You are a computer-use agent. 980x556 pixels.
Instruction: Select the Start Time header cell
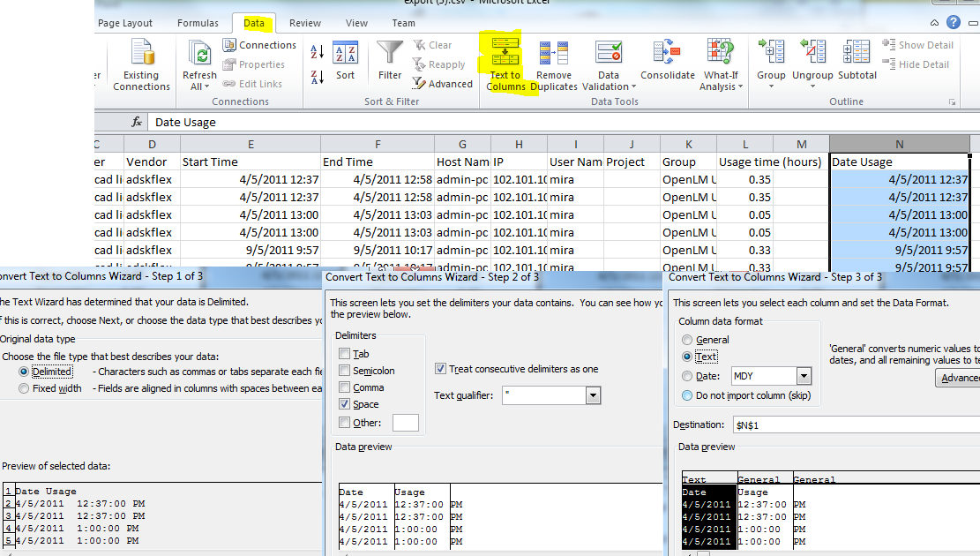(x=251, y=162)
